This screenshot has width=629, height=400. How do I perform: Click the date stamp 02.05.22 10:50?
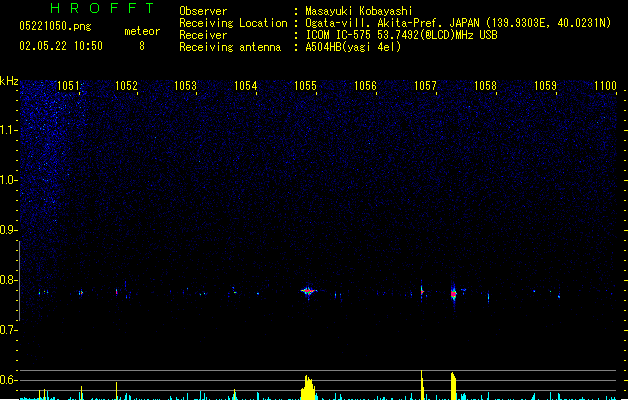click(x=61, y=46)
